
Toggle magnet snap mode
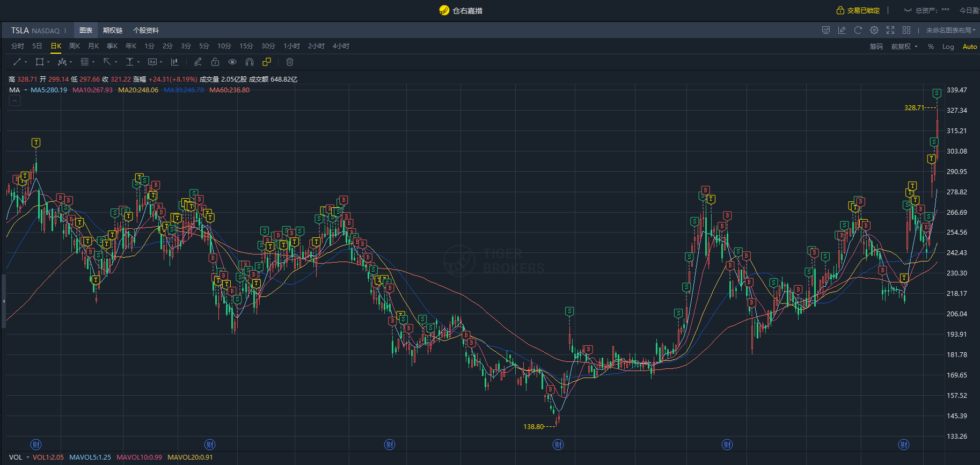[x=250, y=62]
